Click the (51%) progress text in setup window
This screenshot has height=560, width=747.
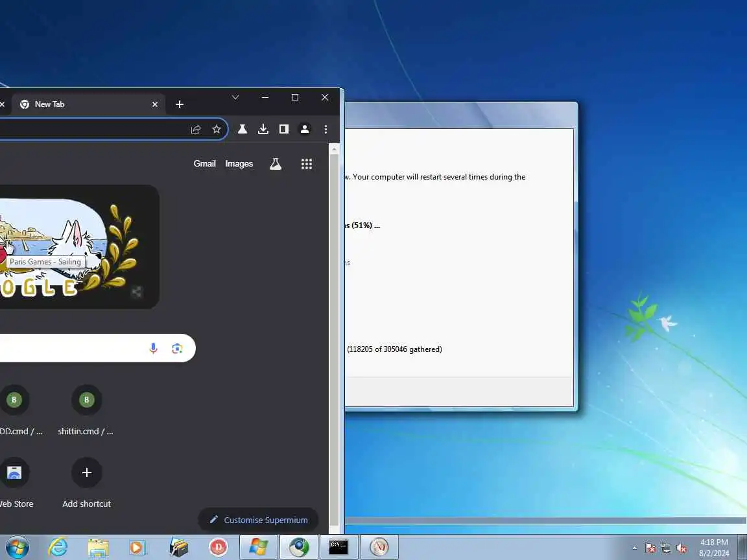(362, 226)
